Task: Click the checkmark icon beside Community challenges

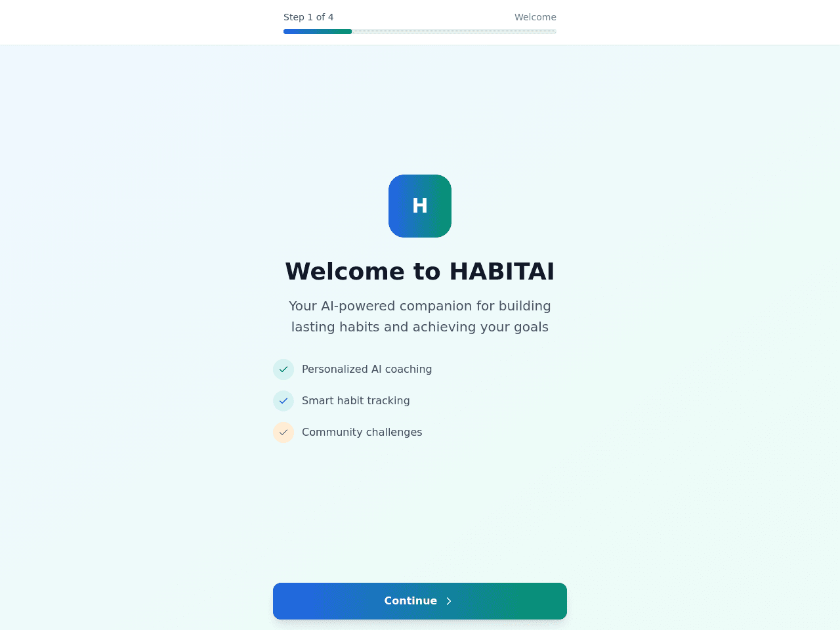Action: [283, 432]
